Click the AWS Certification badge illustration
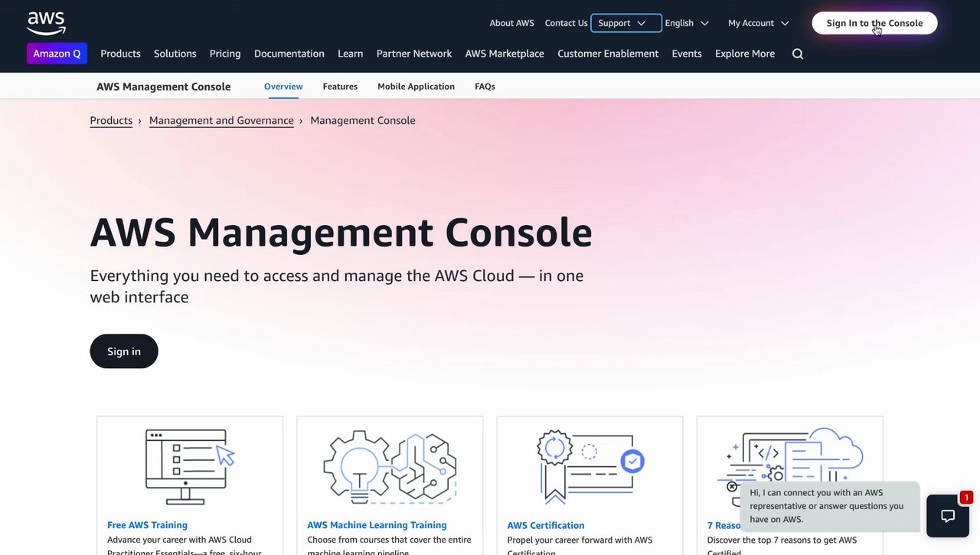Image resolution: width=980 pixels, height=555 pixels. [x=590, y=467]
